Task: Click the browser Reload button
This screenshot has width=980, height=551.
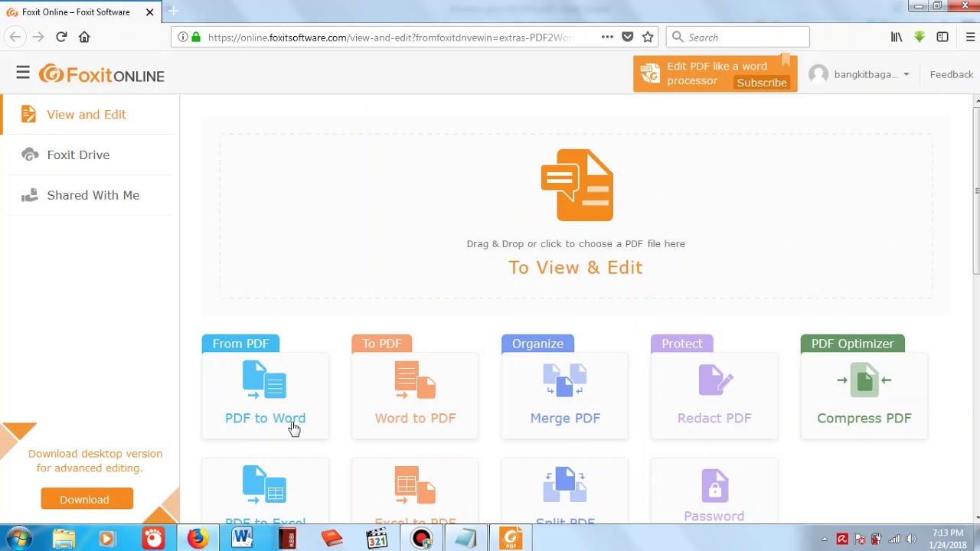Action: pos(61,37)
